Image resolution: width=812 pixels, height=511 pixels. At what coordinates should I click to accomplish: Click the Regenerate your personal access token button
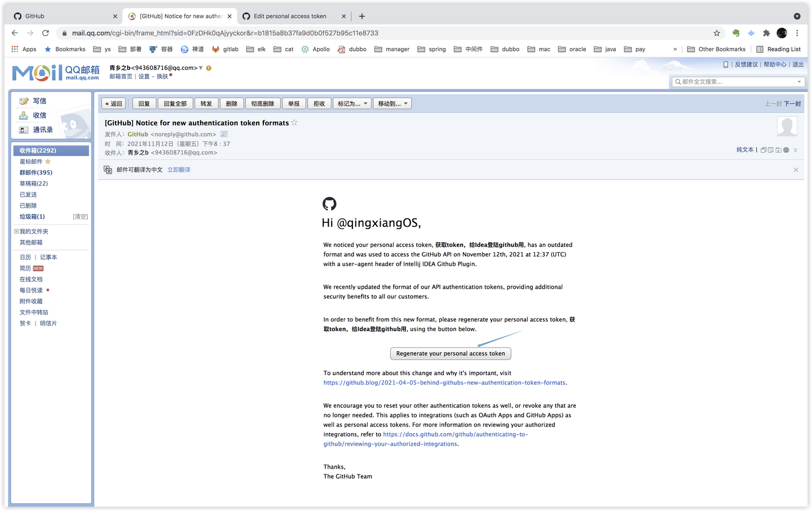coord(451,353)
